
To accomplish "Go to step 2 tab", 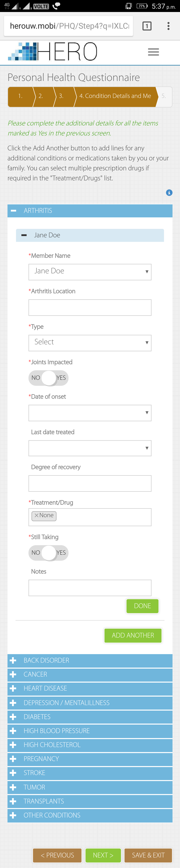I will pos(42,96).
